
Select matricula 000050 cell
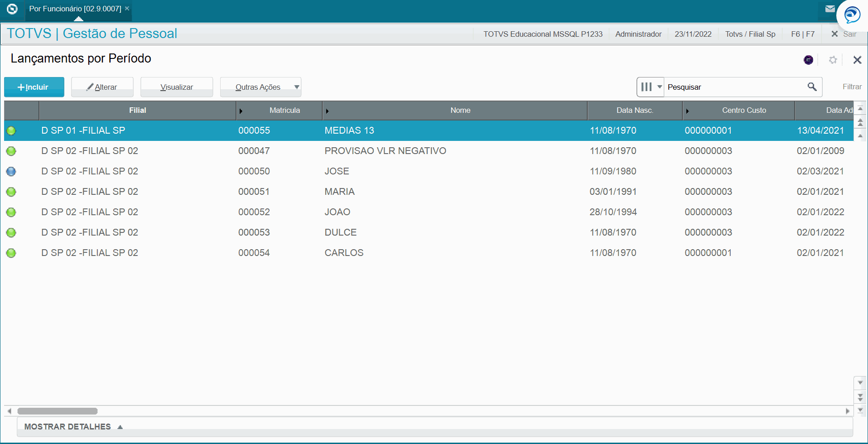tap(254, 171)
